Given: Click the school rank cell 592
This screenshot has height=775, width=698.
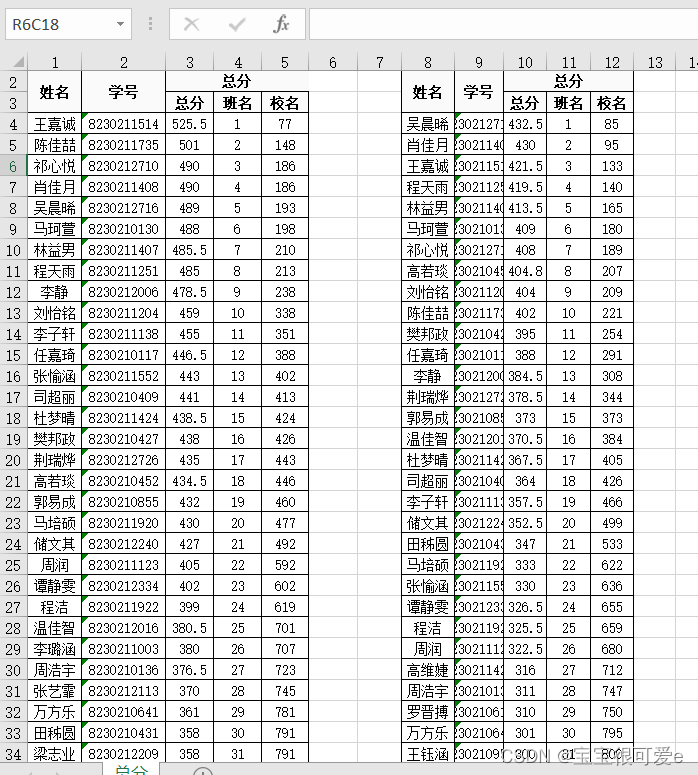Looking at the screenshot, I should 285,565.
